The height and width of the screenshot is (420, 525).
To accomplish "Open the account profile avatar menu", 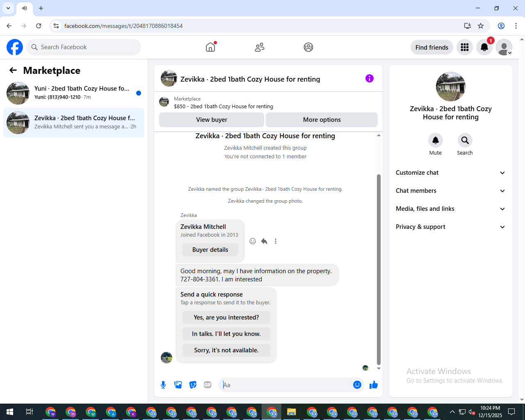I will point(504,47).
